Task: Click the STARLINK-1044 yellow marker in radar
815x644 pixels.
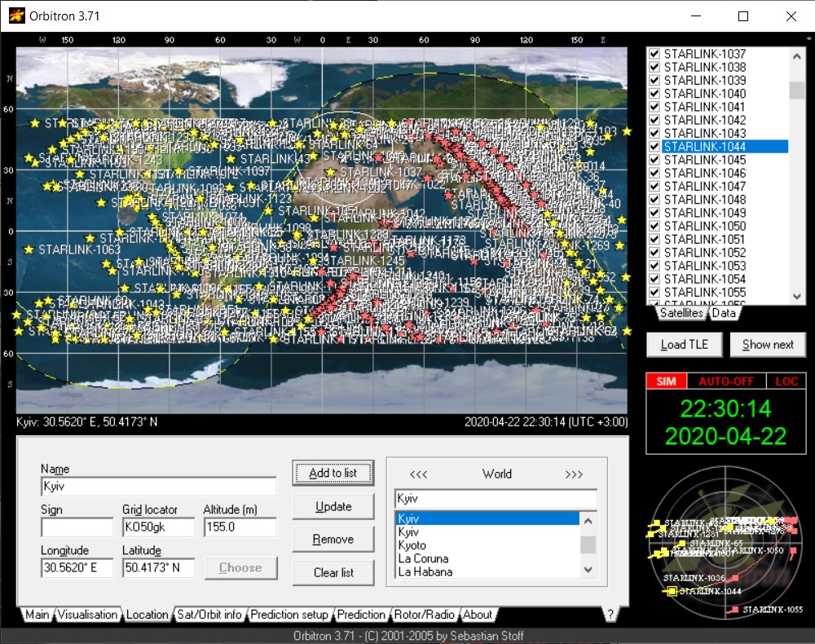Action: coord(672,591)
